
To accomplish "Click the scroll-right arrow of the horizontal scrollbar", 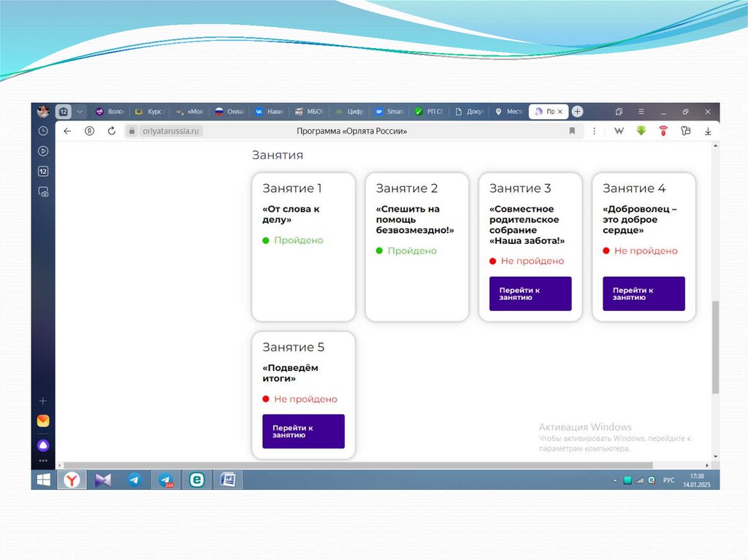I will coord(706,465).
